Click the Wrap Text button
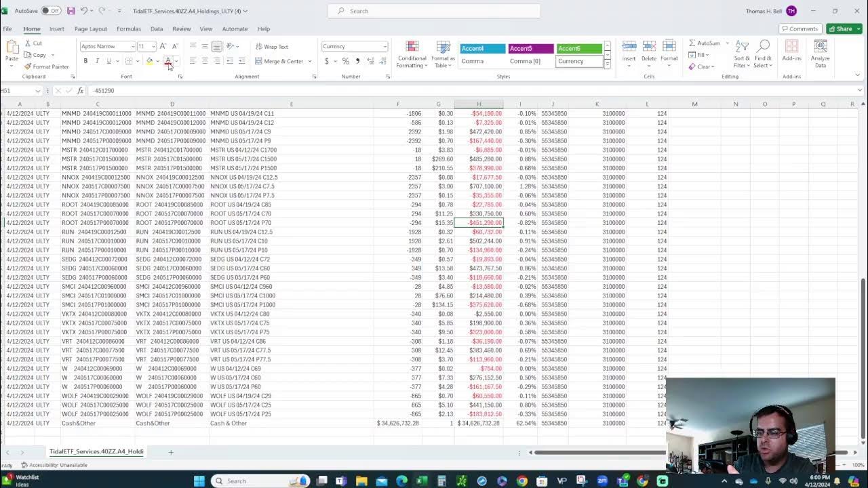The height and width of the screenshot is (488, 868). tap(272, 47)
